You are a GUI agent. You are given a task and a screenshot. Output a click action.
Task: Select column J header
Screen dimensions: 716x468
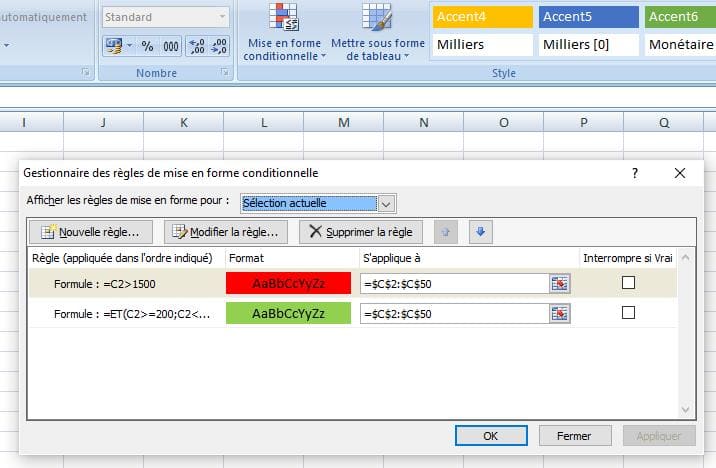[103, 122]
